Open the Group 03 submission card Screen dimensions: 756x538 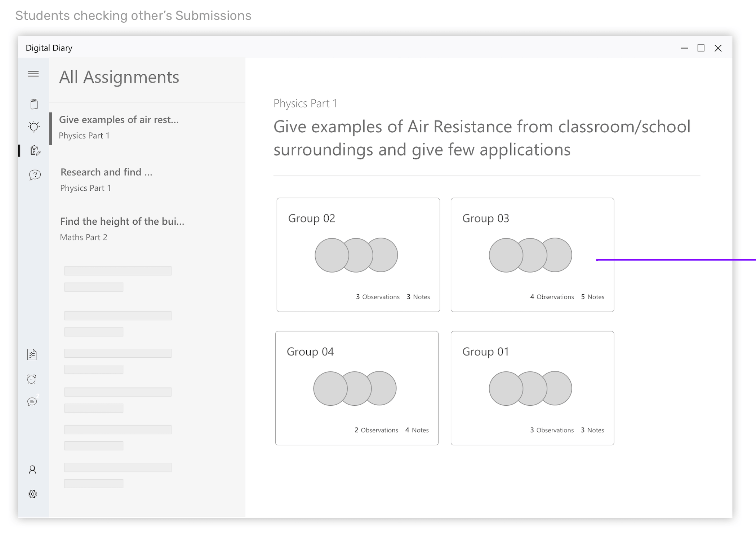click(532, 255)
